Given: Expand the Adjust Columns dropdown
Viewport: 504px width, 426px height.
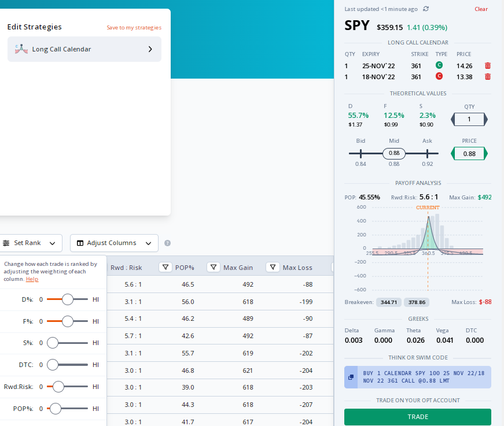Looking at the screenshot, I should tap(149, 243).
